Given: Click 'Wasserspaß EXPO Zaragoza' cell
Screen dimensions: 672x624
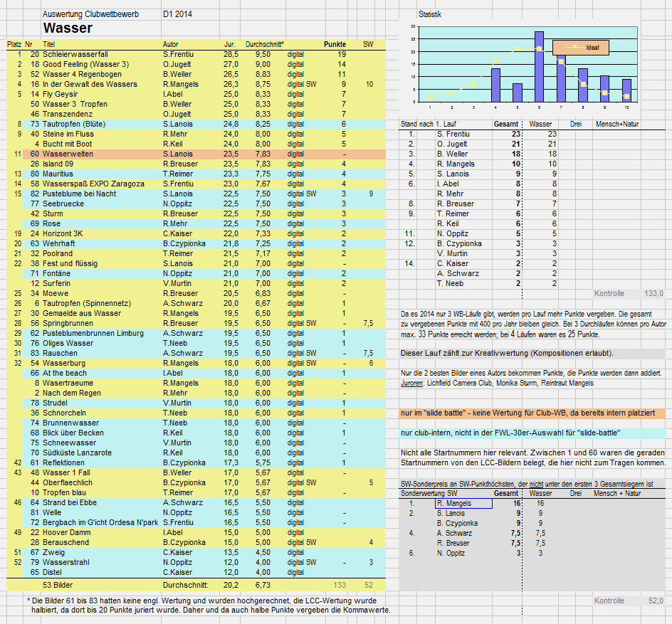Looking at the screenshot, I should point(93,184).
